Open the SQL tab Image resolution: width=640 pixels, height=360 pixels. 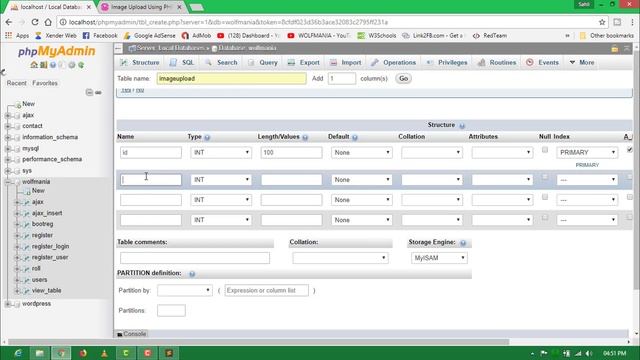(182, 62)
